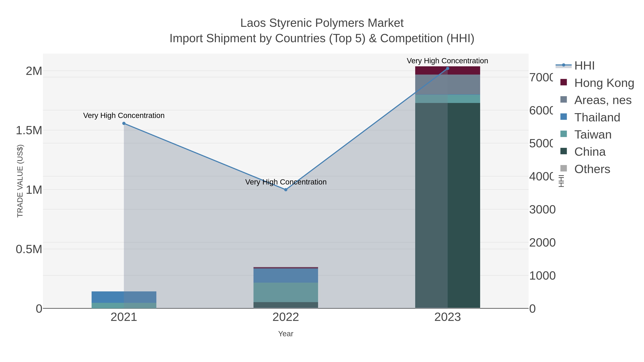
Task: Click 2023 Very High Concentration annotation
Action: [448, 61]
